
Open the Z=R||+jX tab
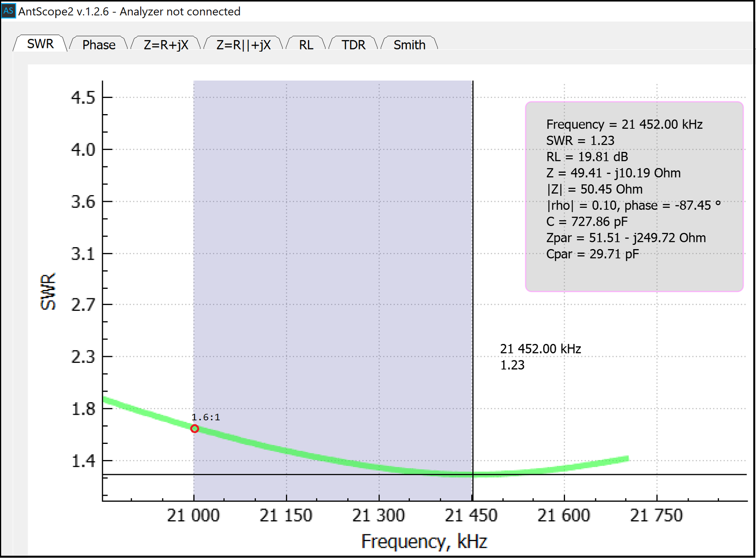pyautogui.click(x=243, y=44)
